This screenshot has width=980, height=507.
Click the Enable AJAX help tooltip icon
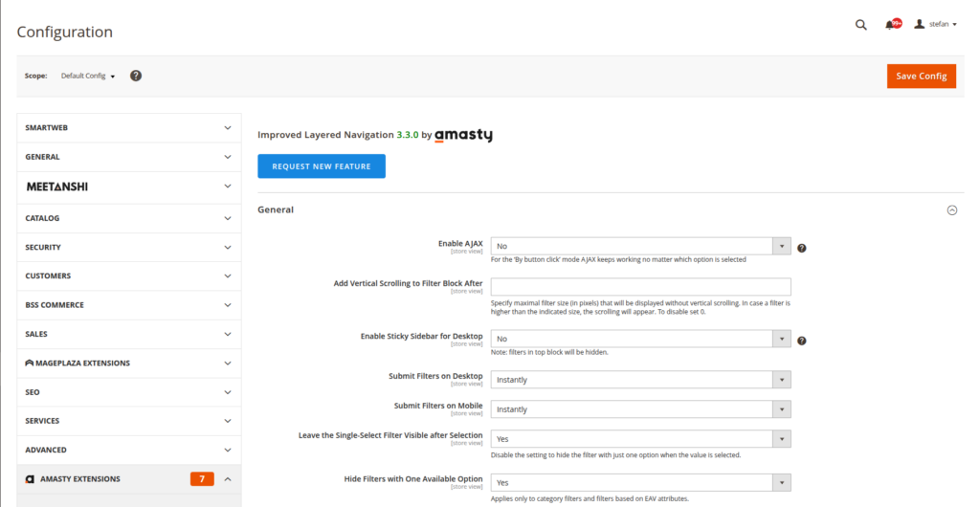[801, 248]
